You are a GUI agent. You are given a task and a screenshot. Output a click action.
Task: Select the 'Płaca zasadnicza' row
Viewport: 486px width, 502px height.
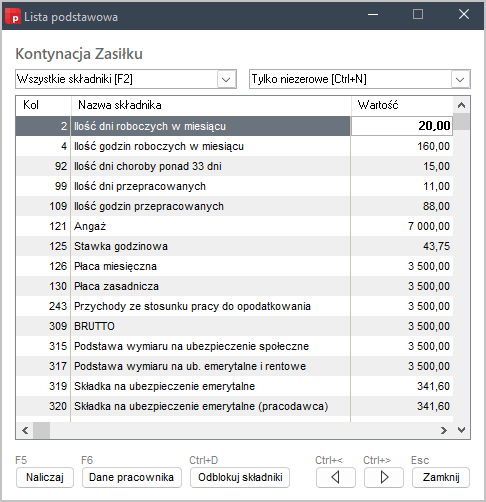(x=234, y=286)
